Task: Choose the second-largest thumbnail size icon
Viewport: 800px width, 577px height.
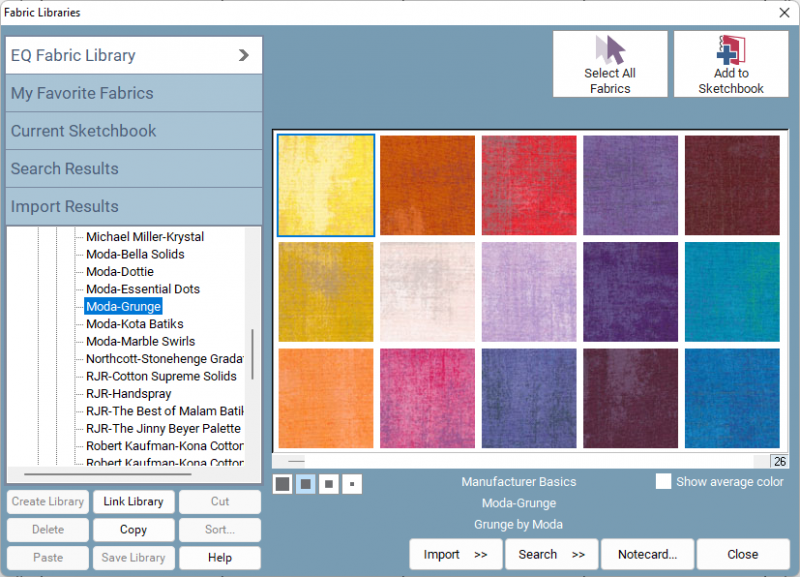Action: pos(305,485)
